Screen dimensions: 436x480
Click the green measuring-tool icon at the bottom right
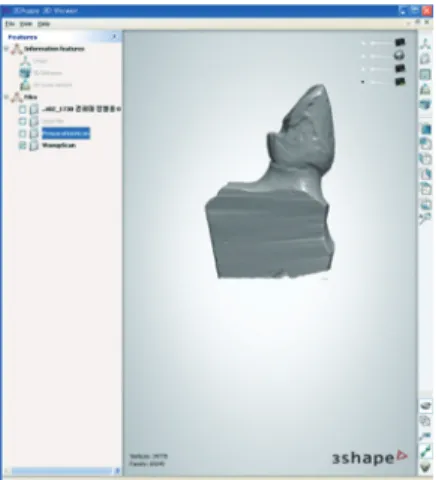point(426,451)
